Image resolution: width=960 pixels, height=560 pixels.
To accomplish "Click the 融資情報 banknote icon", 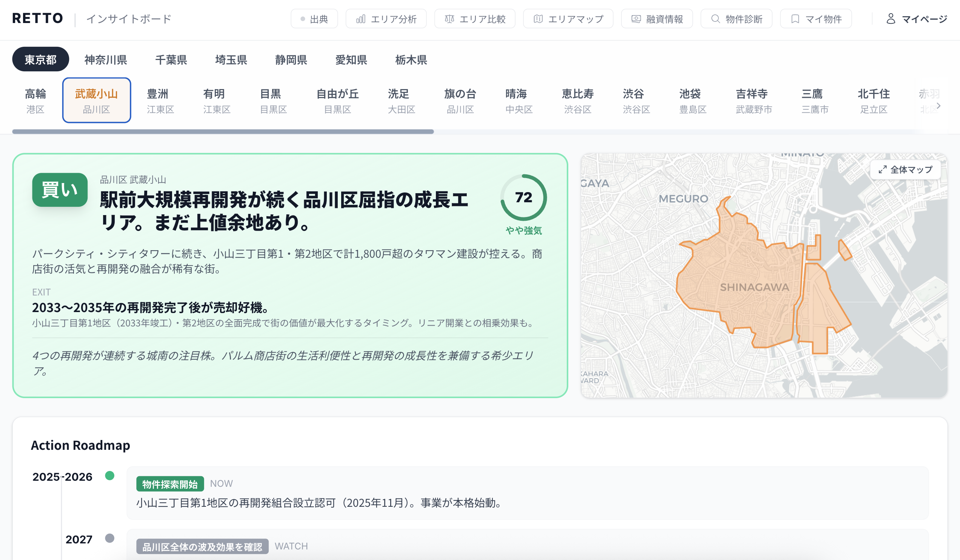I will 636,18.
